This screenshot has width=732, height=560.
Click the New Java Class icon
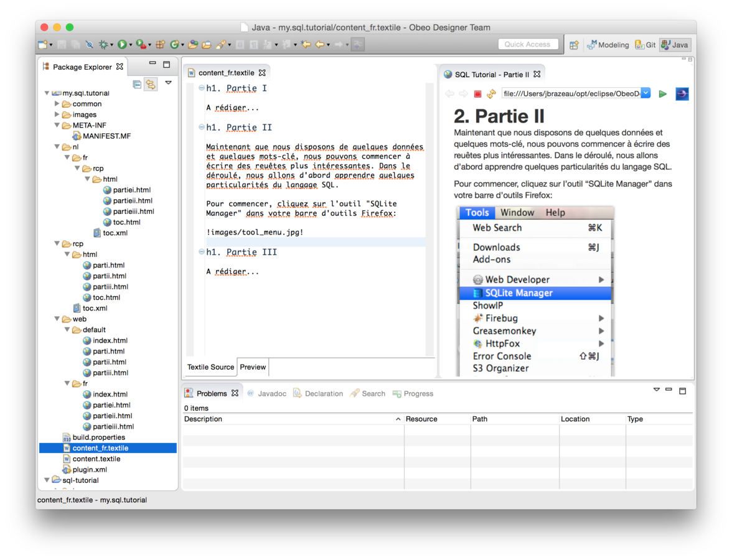[174, 44]
